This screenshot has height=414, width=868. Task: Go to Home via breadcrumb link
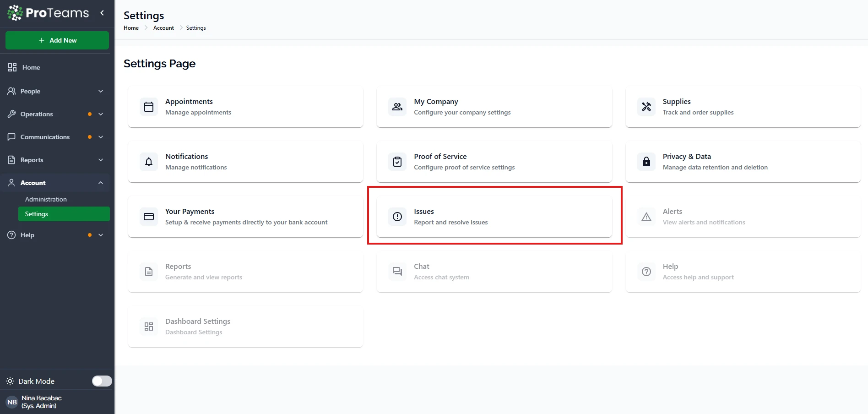coord(131,28)
